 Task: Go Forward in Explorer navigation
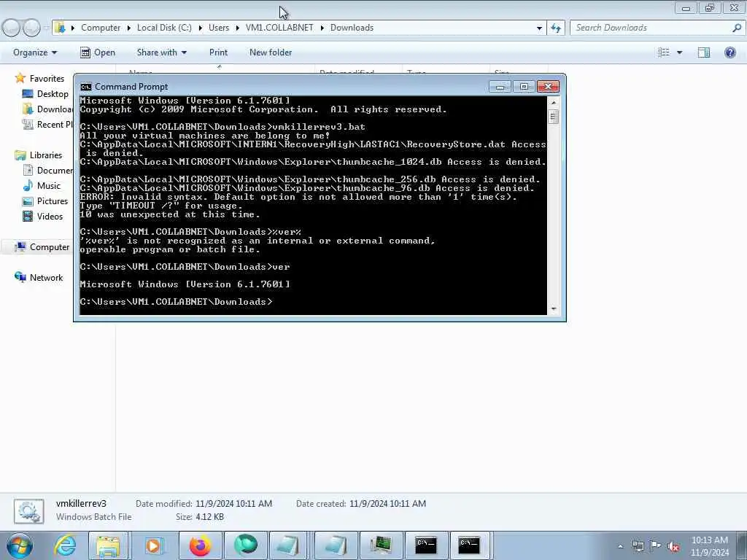pos(31,28)
